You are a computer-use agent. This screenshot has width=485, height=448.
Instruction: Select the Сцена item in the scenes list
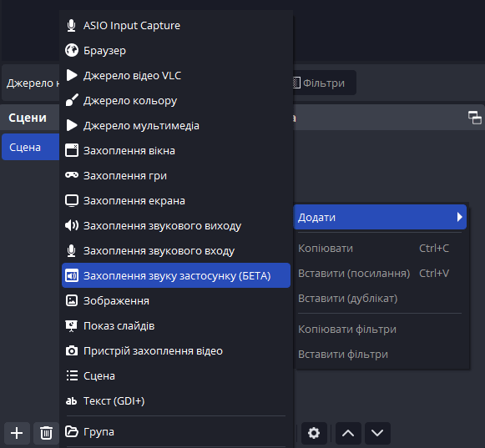(x=30, y=147)
